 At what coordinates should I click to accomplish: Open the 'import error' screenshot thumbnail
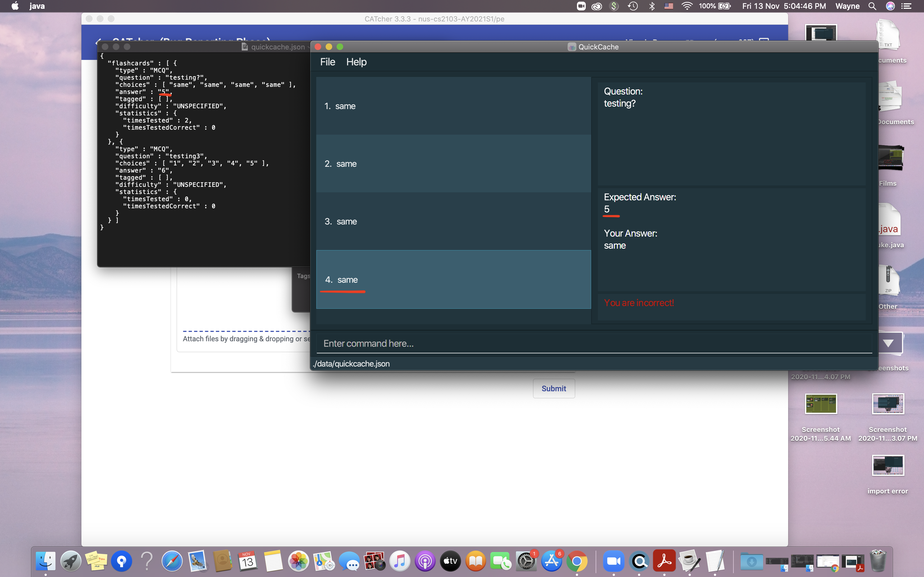(887, 465)
